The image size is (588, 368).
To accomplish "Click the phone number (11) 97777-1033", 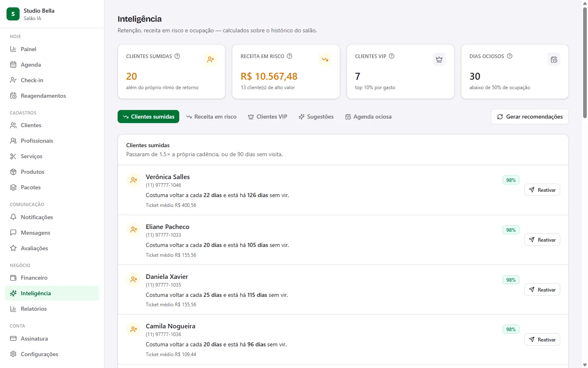I will click(163, 235).
